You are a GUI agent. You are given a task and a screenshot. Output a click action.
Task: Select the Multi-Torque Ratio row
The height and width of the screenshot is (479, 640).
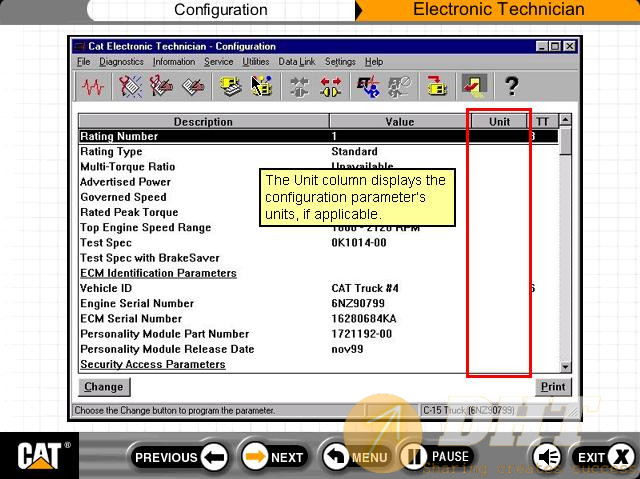pos(318,166)
